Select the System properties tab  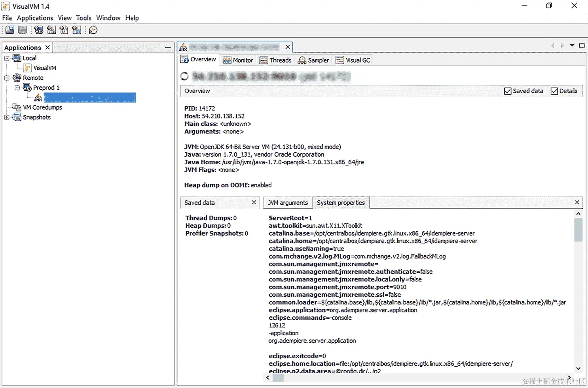click(341, 203)
